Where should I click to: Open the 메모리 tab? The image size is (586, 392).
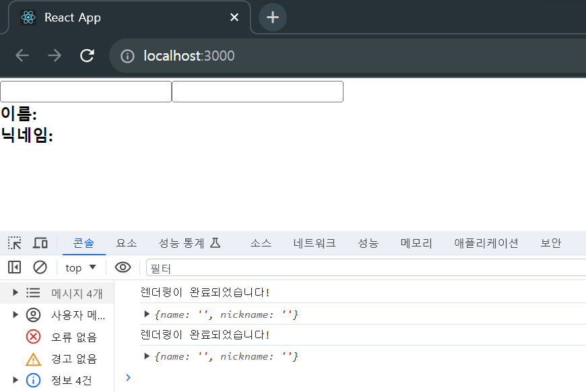pyautogui.click(x=416, y=243)
